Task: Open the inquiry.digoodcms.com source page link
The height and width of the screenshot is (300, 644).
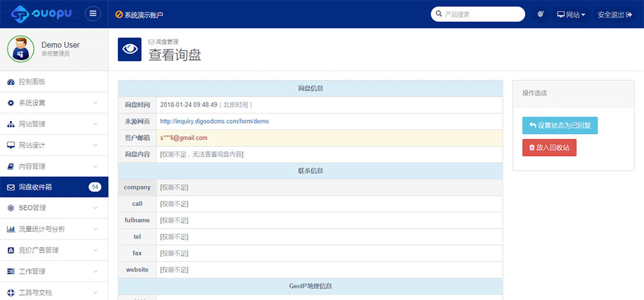Action: tap(214, 121)
